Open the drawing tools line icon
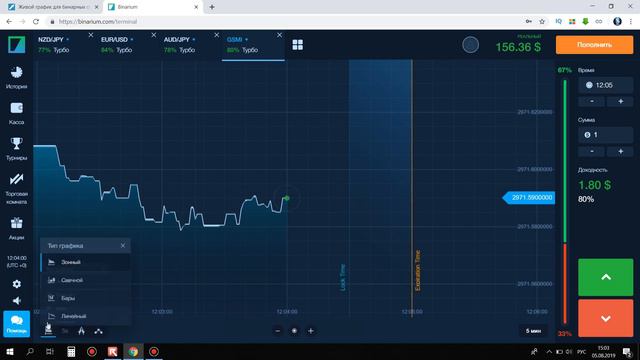Viewport: 640px width, 360px height. click(x=98, y=331)
